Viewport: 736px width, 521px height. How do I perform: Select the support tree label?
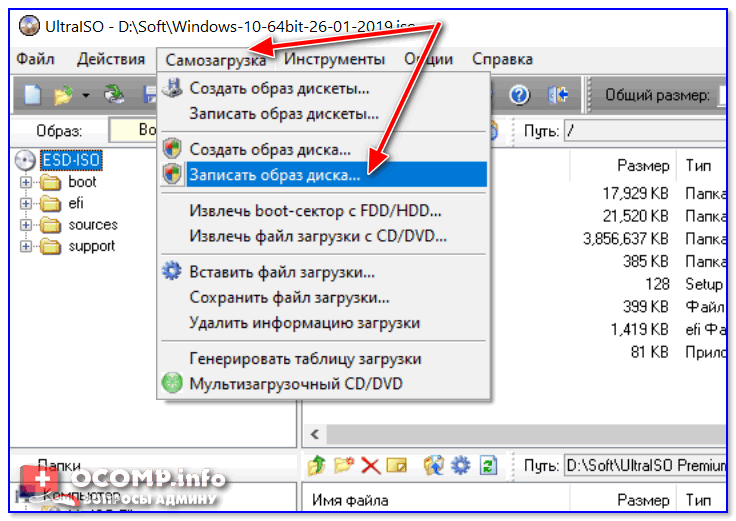(x=92, y=246)
